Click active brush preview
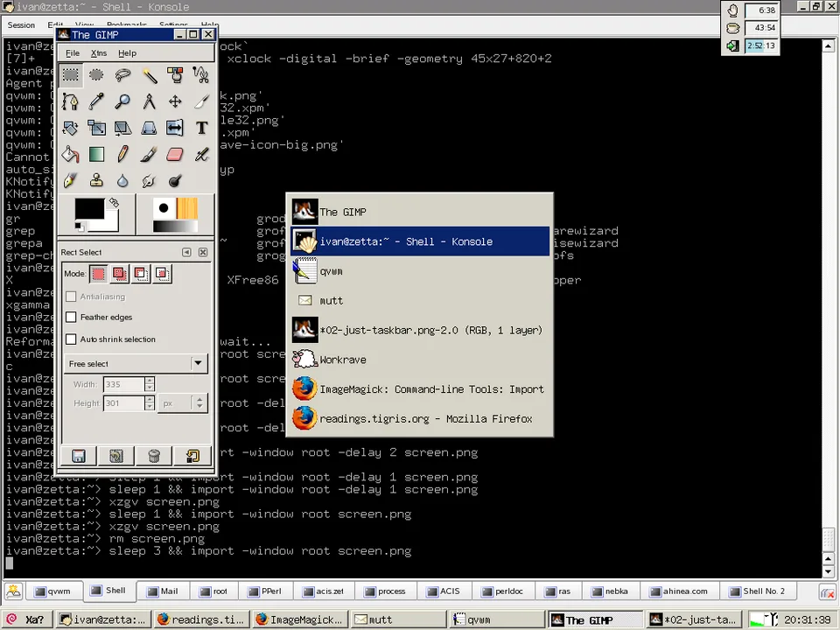This screenshot has width=840, height=630. (x=164, y=208)
